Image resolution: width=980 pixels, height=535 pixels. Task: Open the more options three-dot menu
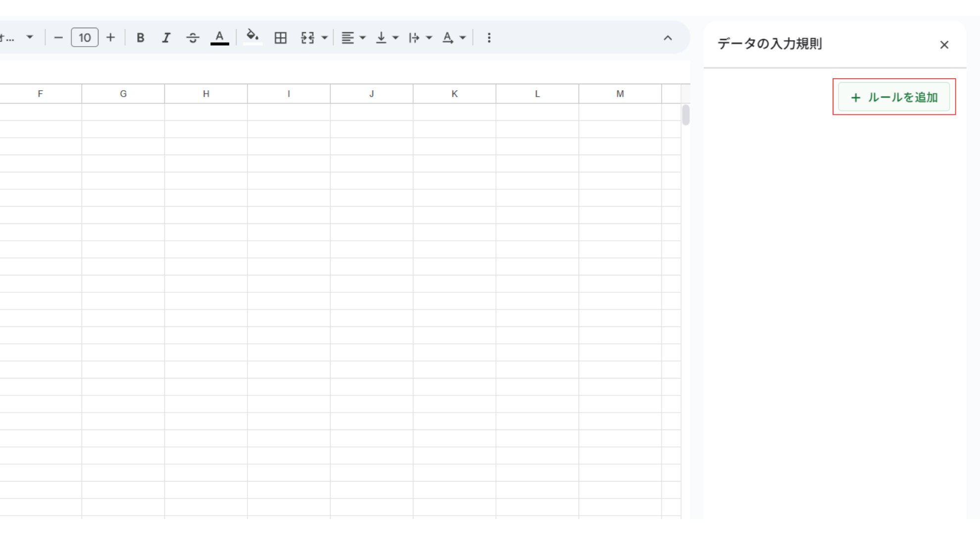pos(489,38)
